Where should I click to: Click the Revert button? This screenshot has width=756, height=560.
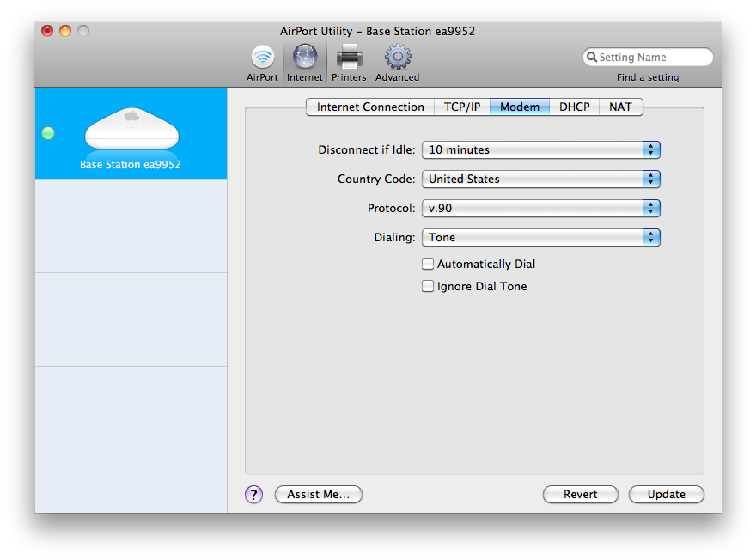(x=581, y=495)
